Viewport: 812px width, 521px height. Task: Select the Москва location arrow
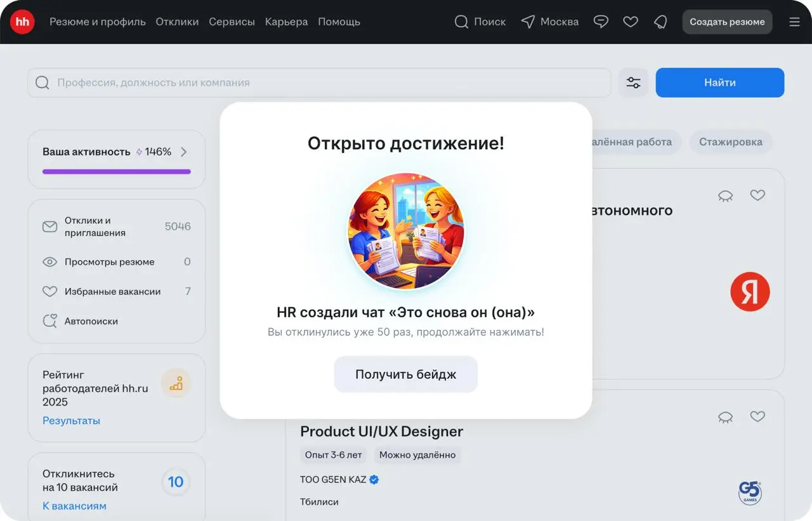click(x=528, y=22)
